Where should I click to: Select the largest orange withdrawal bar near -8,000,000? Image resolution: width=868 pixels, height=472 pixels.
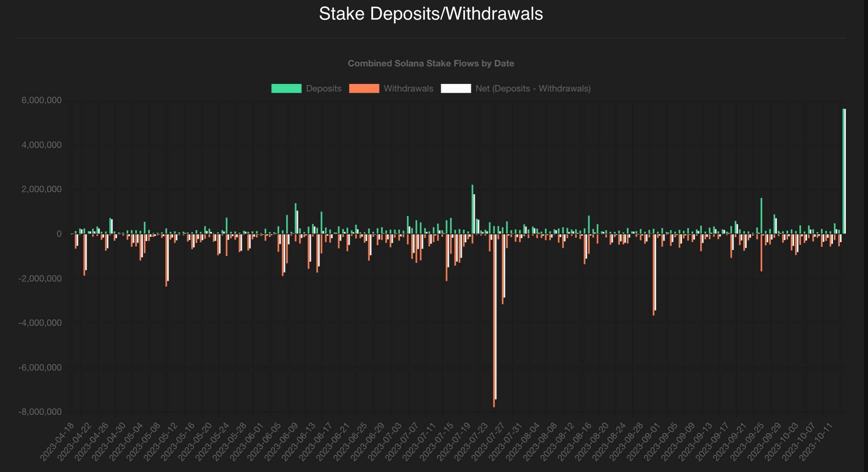tap(494, 320)
